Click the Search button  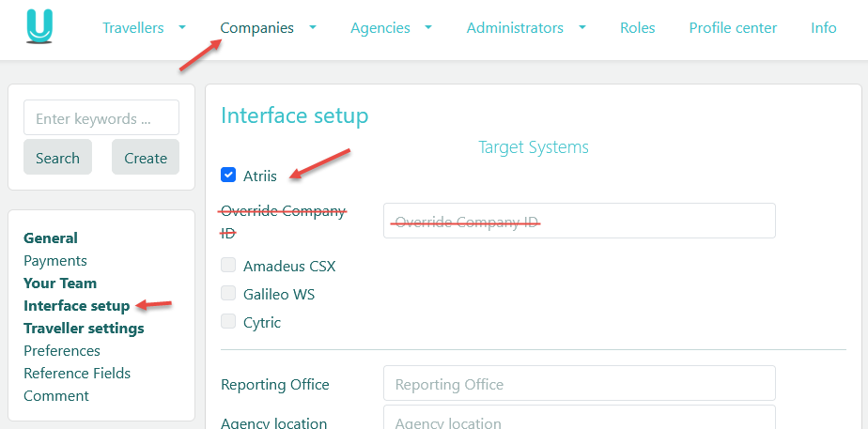57,158
